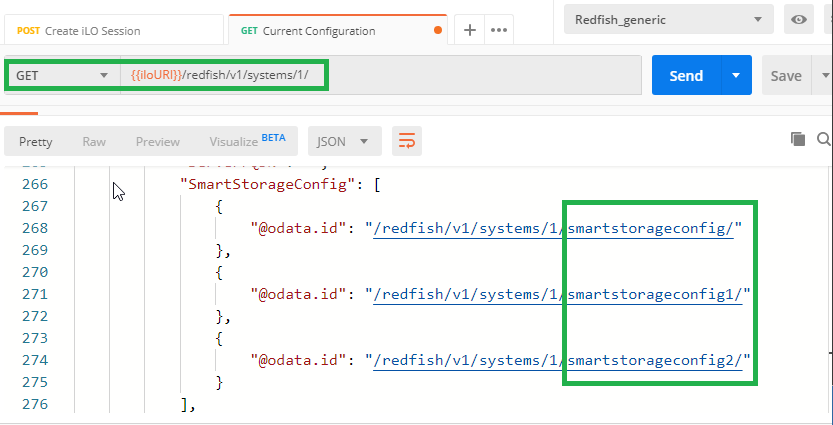Image resolution: width=833 pixels, height=425 pixels.
Task: Click the SmartStorageConfig key on line 266
Action: 267,184
